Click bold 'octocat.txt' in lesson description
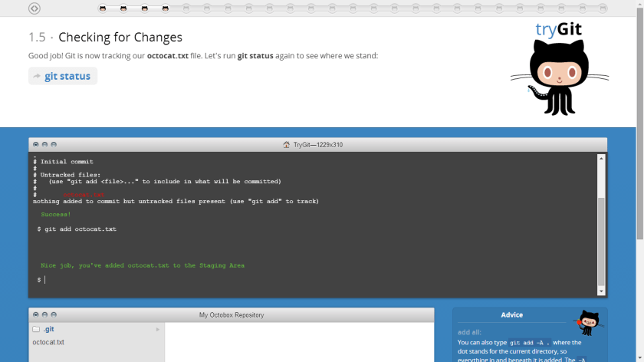Image resolution: width=644 pixels, height=362 pixels. click(x=168, y=55)
